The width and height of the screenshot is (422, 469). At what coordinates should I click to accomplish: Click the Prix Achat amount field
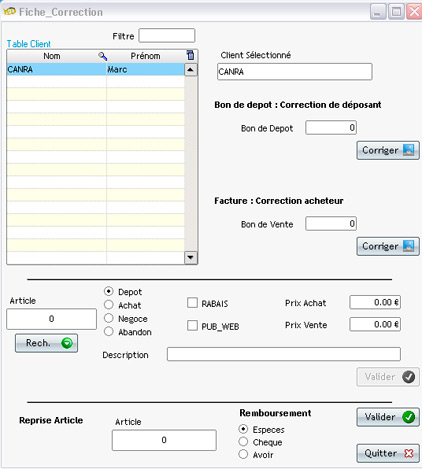[375, 302]
